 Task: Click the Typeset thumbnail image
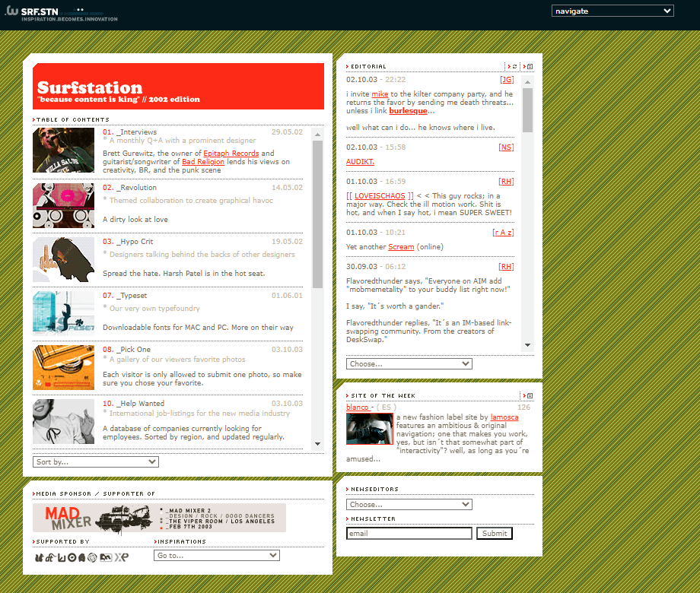tap(63, 314)
